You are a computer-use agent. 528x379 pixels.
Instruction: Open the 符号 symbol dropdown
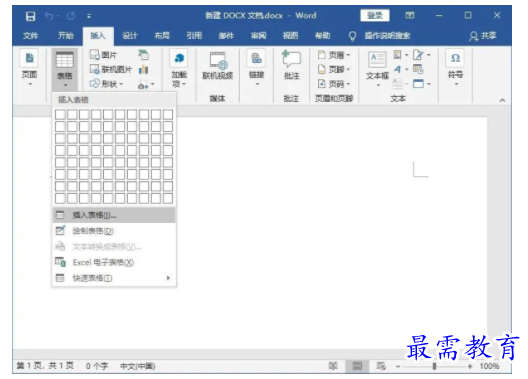pyautogui.click(x=455, y=67)
